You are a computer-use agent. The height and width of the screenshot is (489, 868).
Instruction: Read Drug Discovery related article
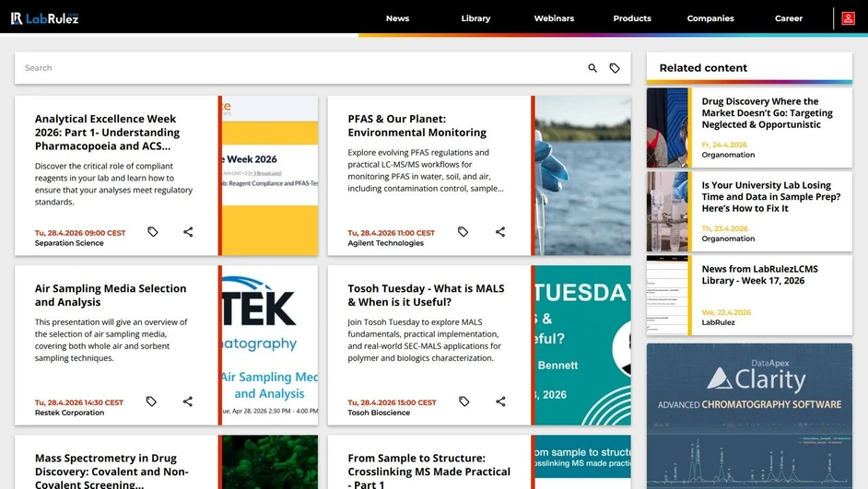tap(767, 113)
